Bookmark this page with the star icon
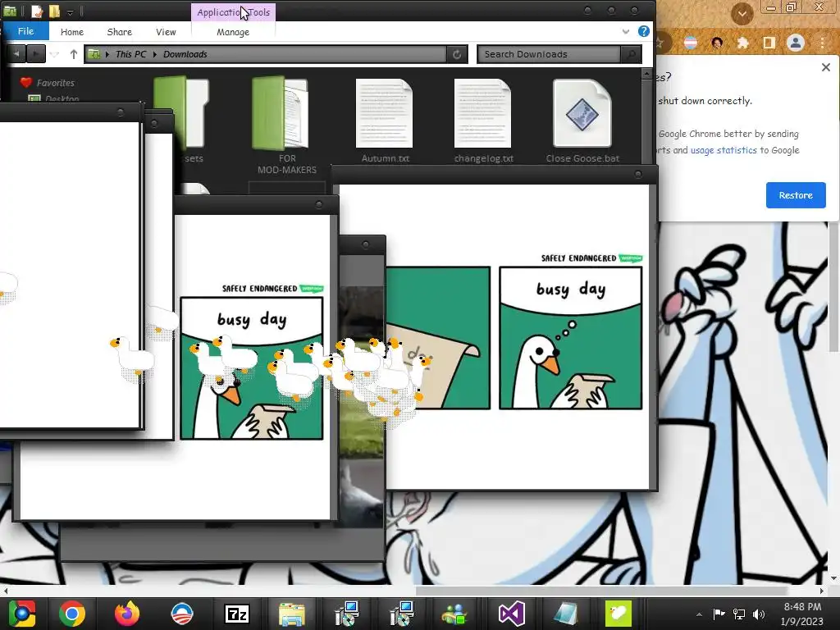This screenshot has height=630, width=840. pos(660,43)
